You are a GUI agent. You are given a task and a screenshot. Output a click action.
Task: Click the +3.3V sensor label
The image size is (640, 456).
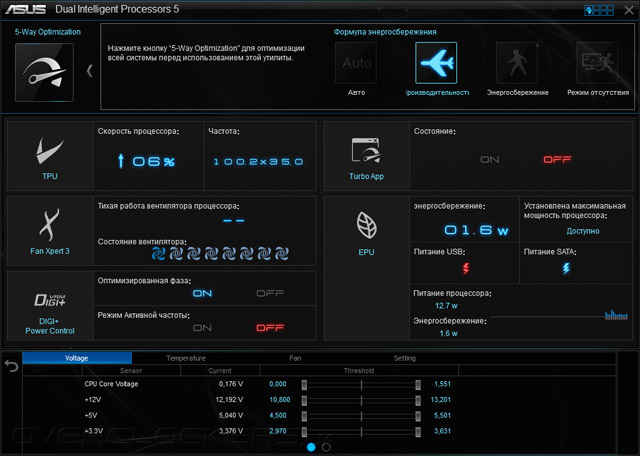[93, 431]
